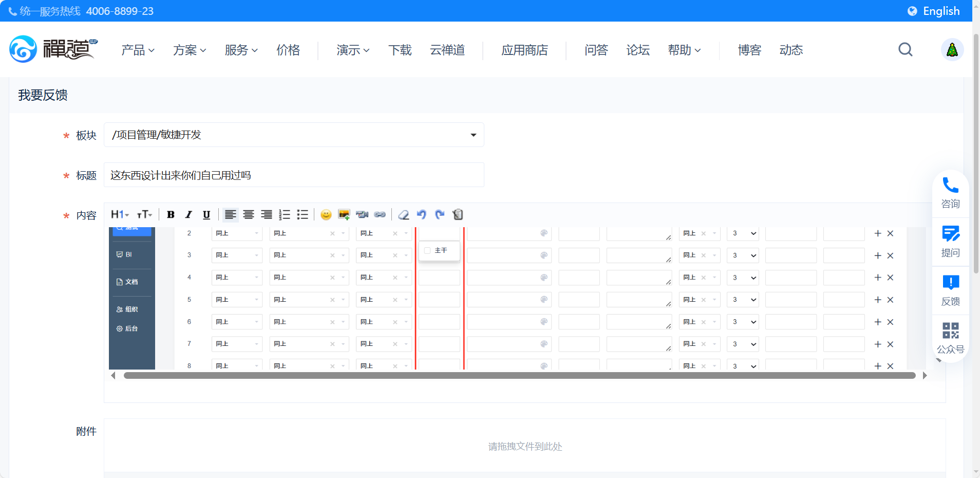Center-align the content text
The image size is (980, 478).
coord(249,215)
